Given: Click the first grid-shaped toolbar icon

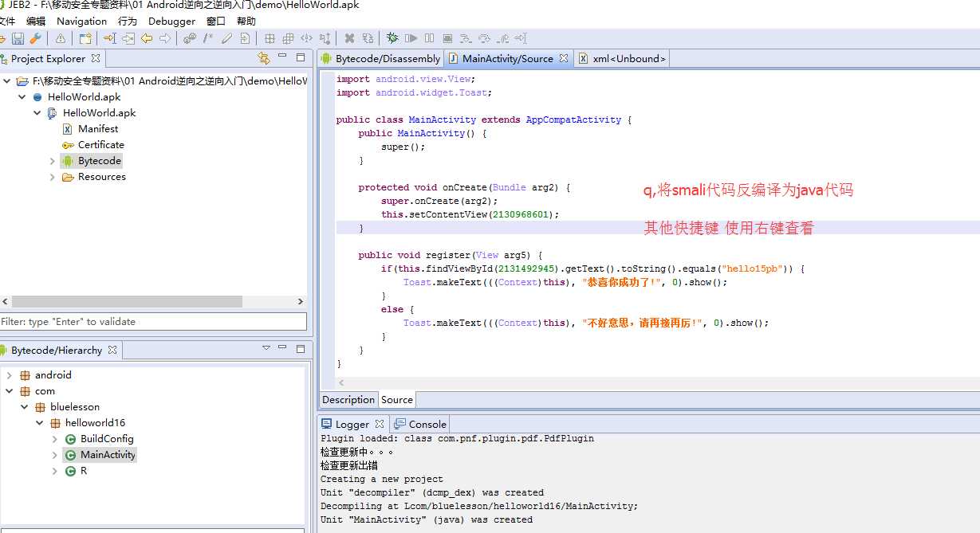Looking at the screenshot, I should tap(270, 38).
